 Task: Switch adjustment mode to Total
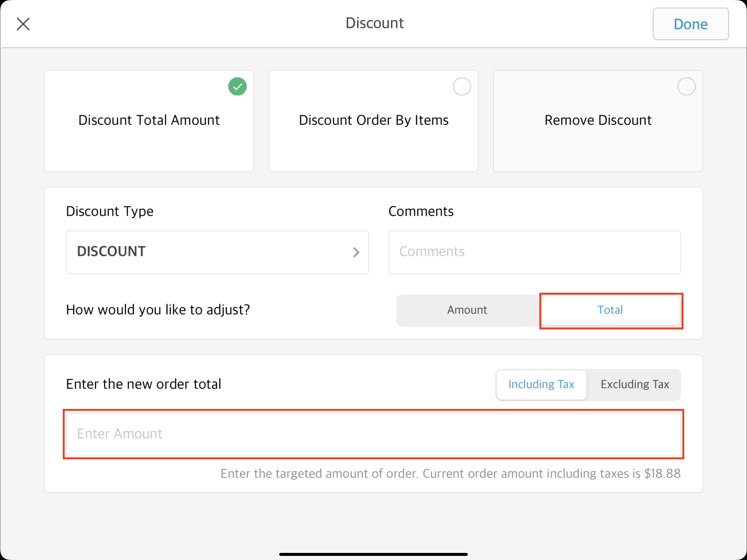610,310
